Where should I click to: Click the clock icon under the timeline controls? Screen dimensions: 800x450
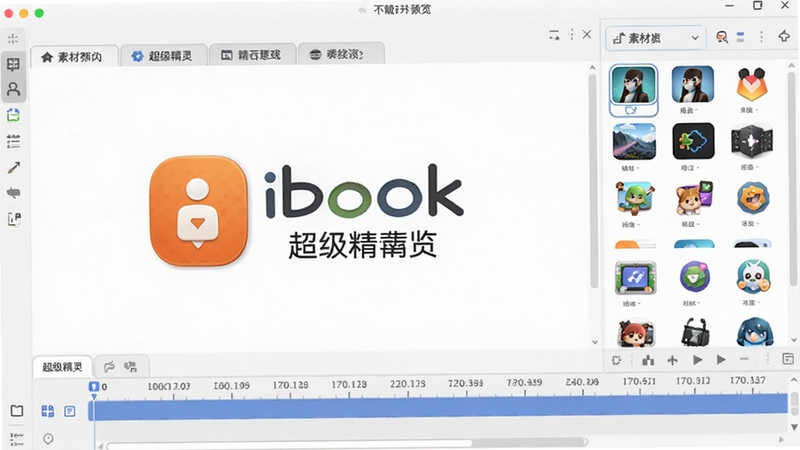[x=48, y=439]
